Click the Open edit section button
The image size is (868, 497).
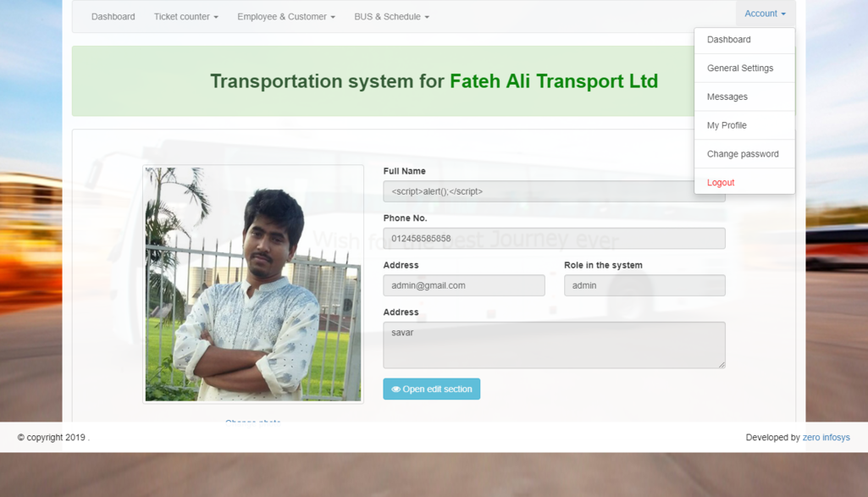pos(431,389)
